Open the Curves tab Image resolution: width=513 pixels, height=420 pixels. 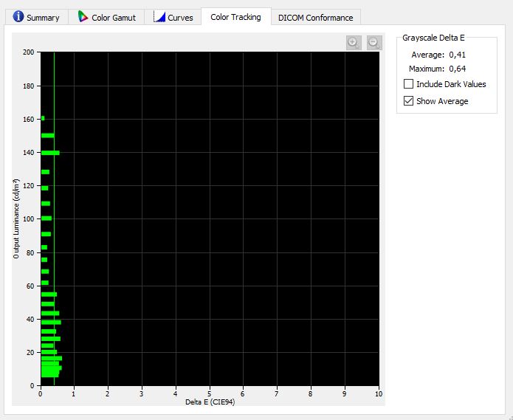coord(173,17)
